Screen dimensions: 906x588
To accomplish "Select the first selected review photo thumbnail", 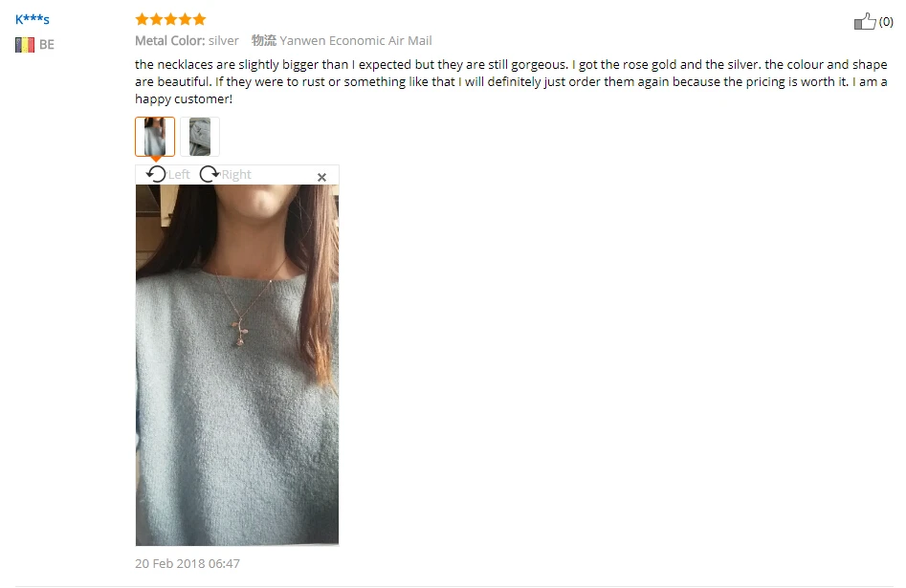I will click(x=155, y=137).
